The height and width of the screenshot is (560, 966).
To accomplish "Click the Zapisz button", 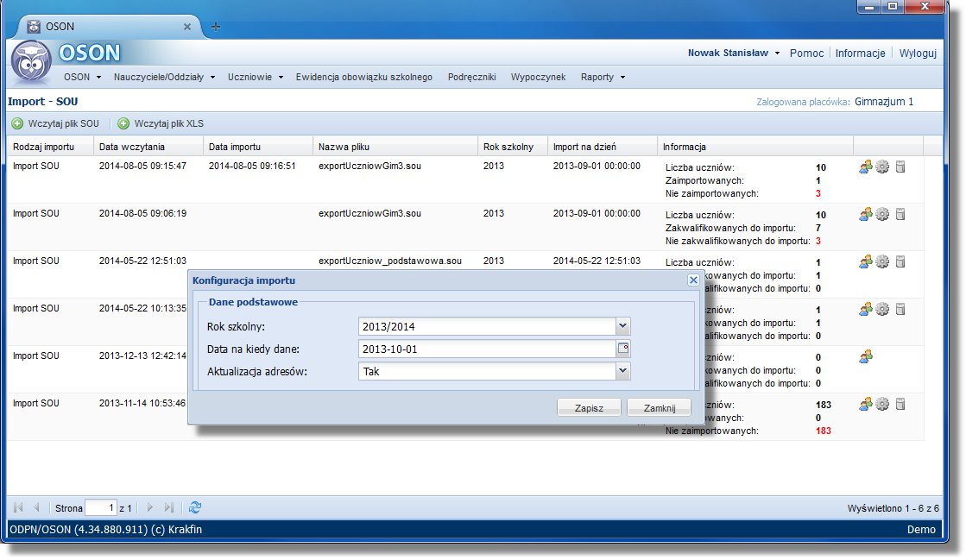I will click(589, 408).
